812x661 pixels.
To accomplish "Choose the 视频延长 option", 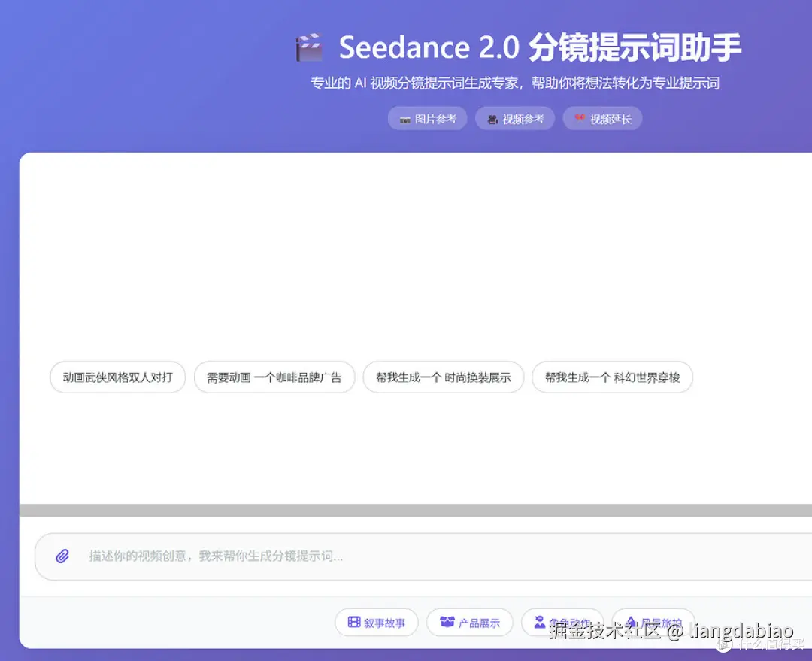I will tap(602, 118).
